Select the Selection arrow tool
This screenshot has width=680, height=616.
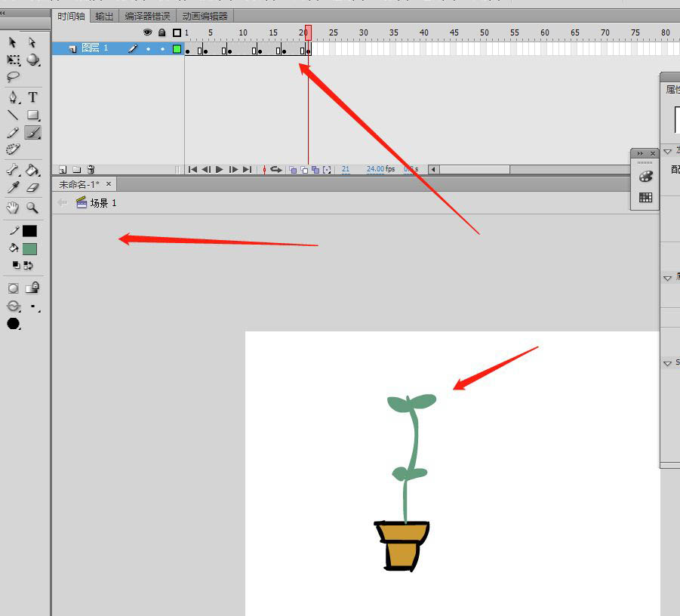coord(13,42)
